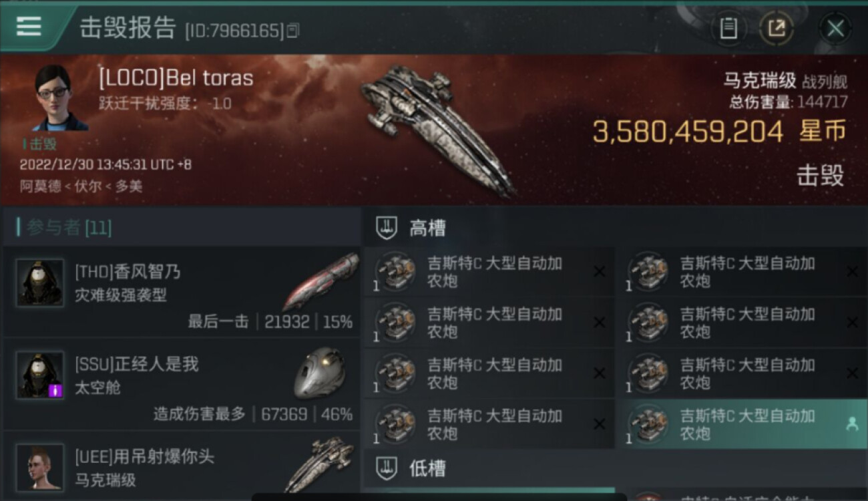Select the Machariel ship image in banner
The image size is (868, 501).
tap(437, 129)
